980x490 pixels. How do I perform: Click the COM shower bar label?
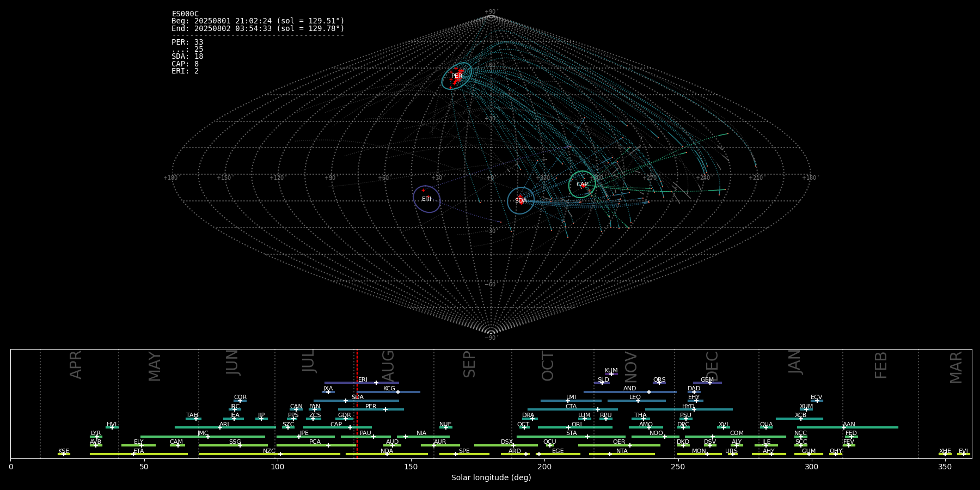click(737, 433)
